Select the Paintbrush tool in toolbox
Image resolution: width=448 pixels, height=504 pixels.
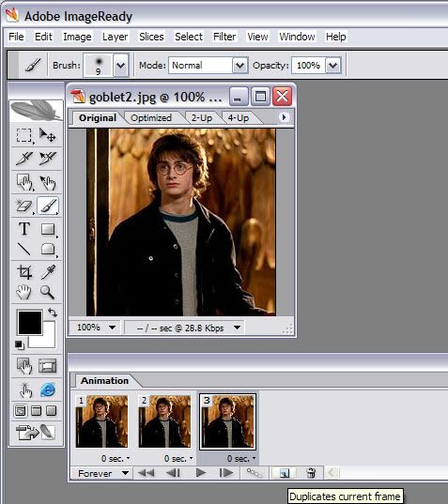[48, 206]
